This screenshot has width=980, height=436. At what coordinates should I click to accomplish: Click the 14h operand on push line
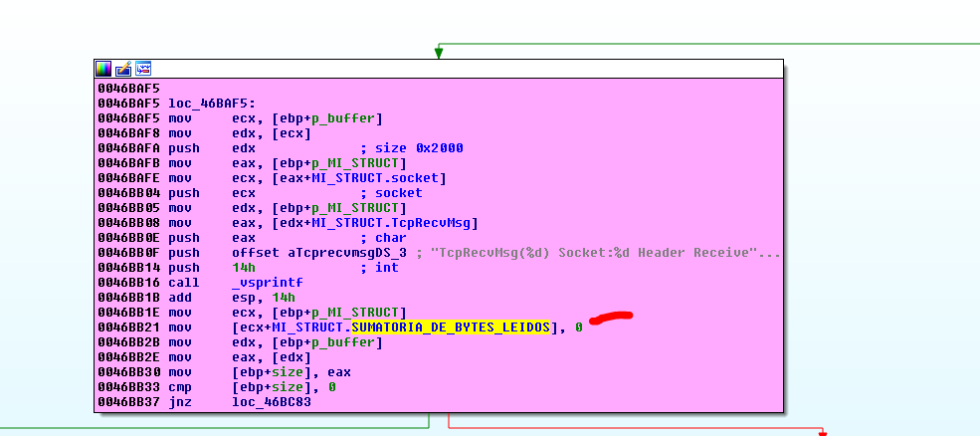[x=242, y=268]
